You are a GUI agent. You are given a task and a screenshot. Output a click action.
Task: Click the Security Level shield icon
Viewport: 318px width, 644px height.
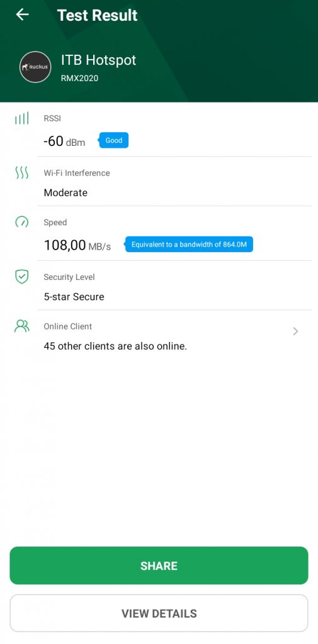(x=22, y=277)
